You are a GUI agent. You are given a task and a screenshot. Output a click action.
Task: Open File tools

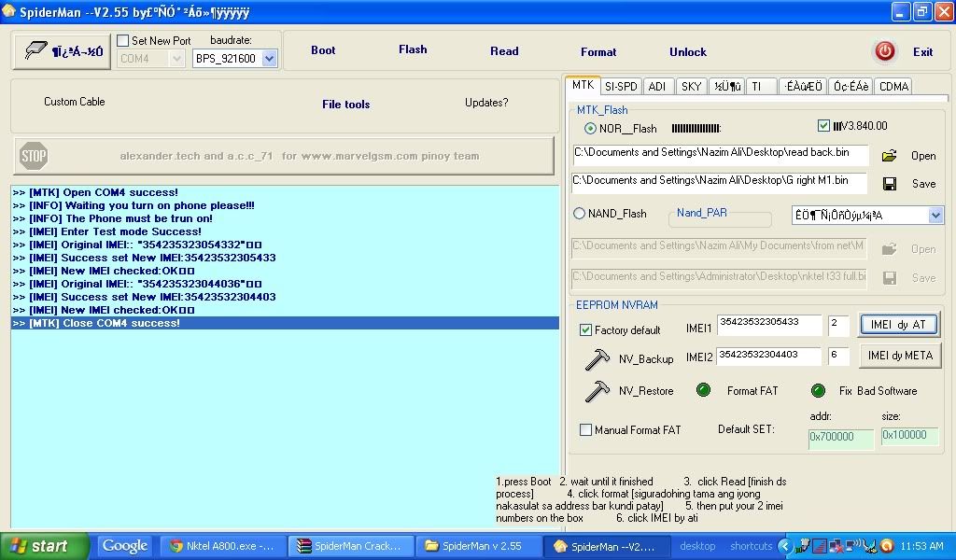345,105
